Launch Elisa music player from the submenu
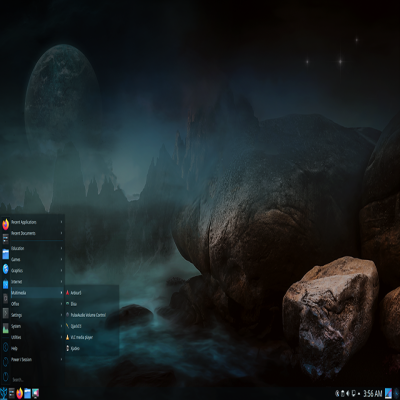This screenshot has height=400, width=400. pos(92,304)
